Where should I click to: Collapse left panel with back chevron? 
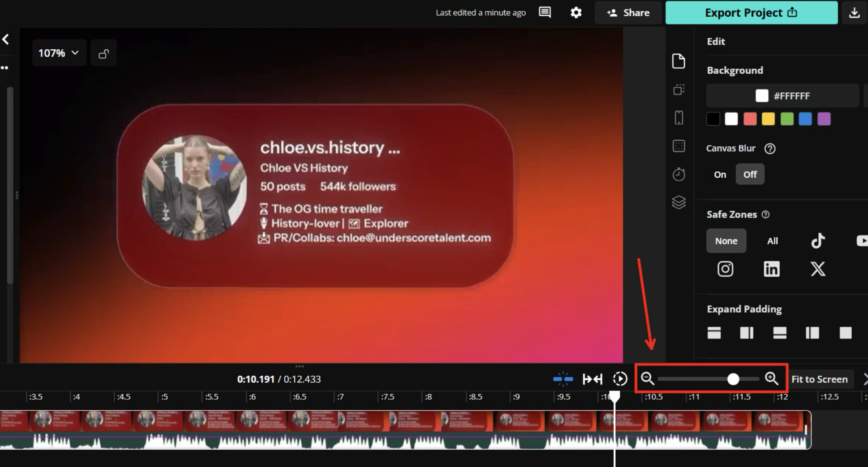click(x=5, y=39)
